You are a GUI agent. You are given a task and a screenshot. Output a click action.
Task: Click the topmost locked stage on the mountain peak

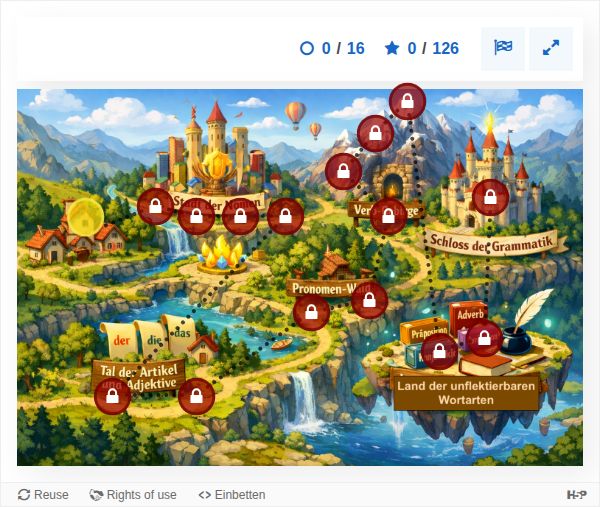pos(408,101)
